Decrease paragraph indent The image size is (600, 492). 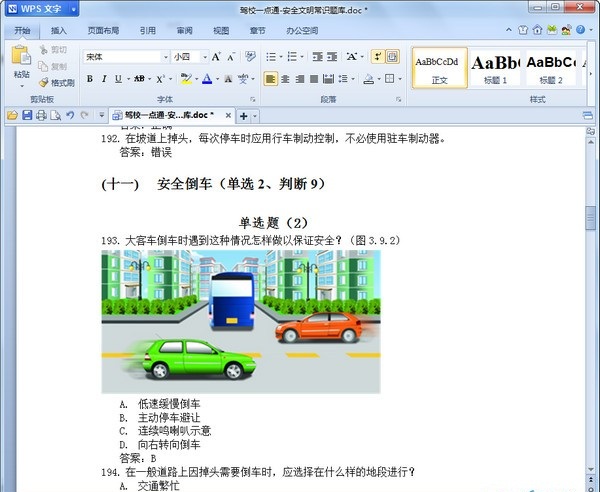[x=317, y=57]
